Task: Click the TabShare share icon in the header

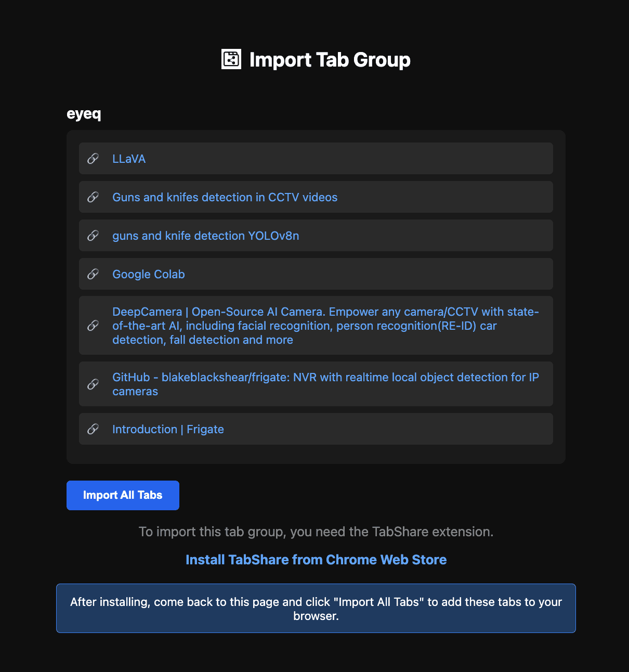Action: (231, 59)
